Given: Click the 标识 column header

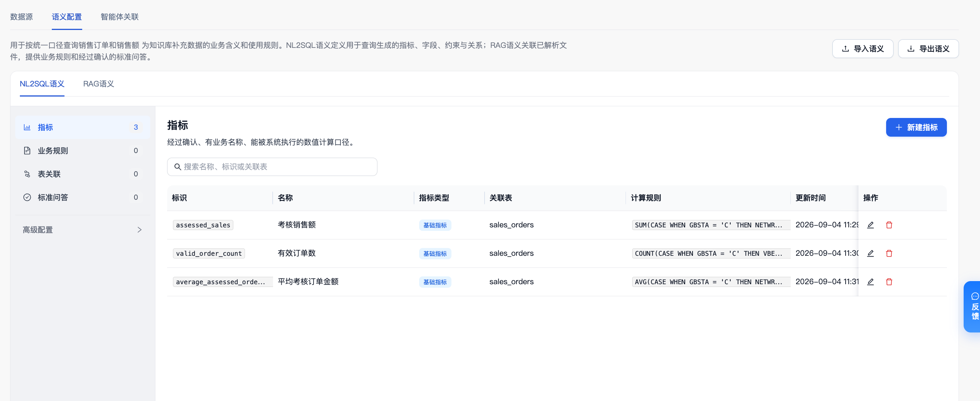Looking at the screenshot, I should 179,198.
